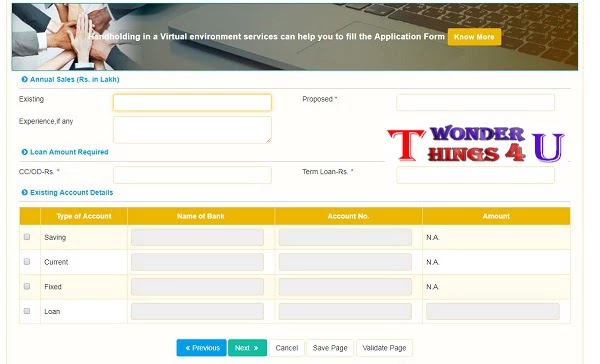This screenshot has width=600, height=364.
Task: Click the Know More button in banner
Action: coord(474,37)
